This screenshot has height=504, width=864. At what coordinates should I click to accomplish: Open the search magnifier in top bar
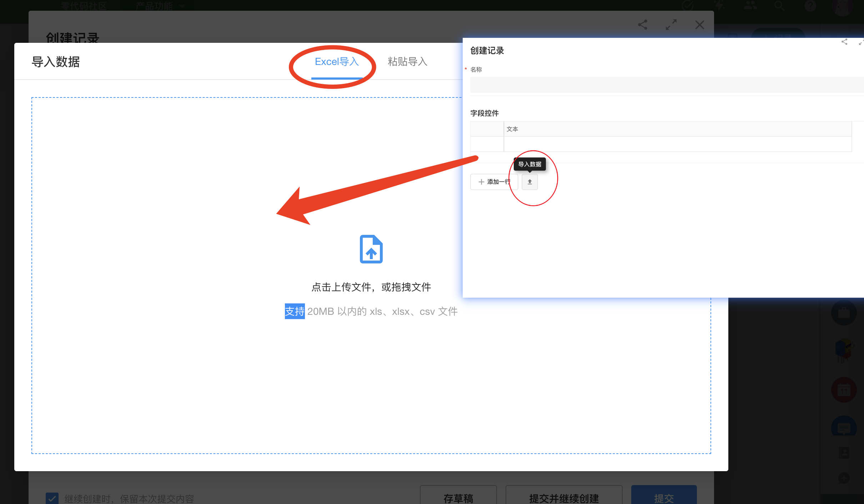[779, 6]
